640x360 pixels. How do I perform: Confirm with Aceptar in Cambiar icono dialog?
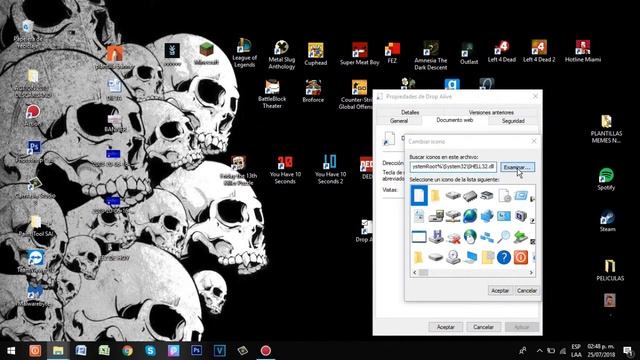pos(500,290)
